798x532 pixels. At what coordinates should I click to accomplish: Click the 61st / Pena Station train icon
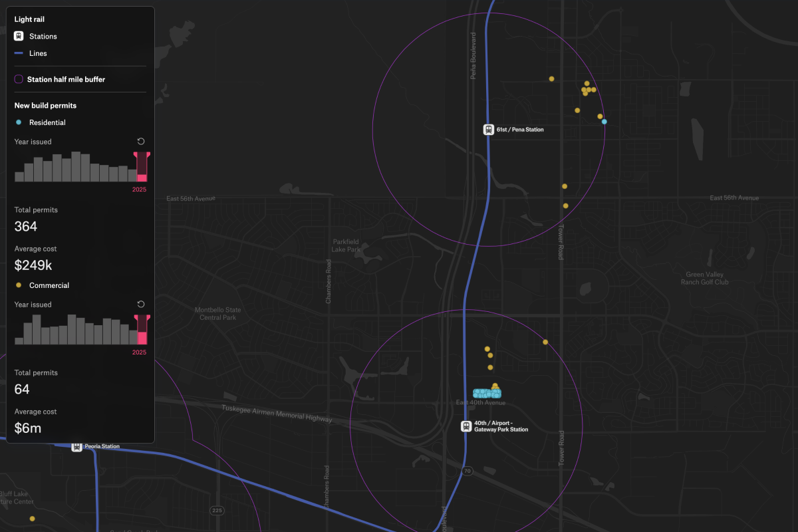click(489, 130)
